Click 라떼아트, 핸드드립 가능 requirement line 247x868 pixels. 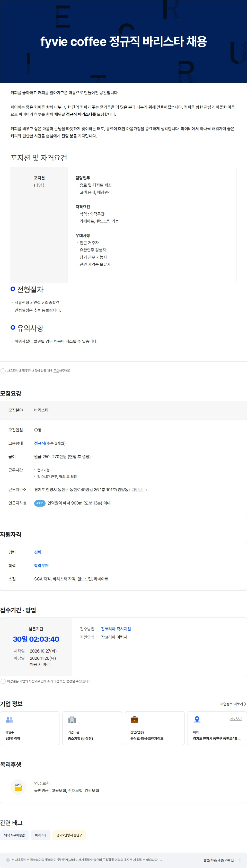coord(99,221)
